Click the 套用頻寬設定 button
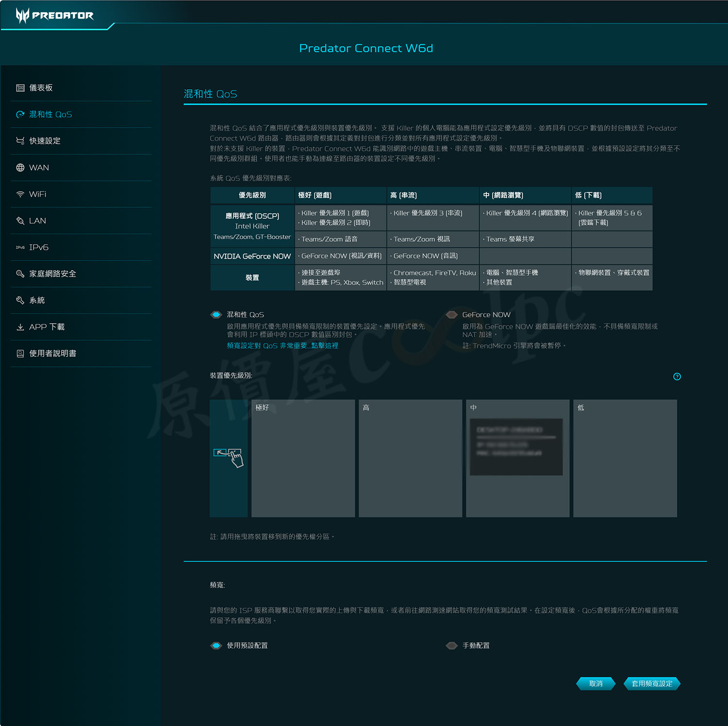The width and height of the screenshot is (728, 726). pyautogui.click(x=652, y=683)
